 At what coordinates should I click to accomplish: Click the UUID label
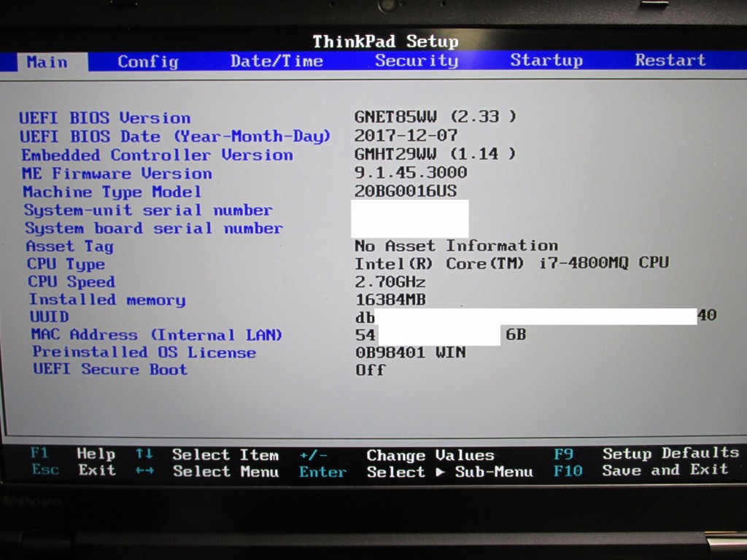50,317
